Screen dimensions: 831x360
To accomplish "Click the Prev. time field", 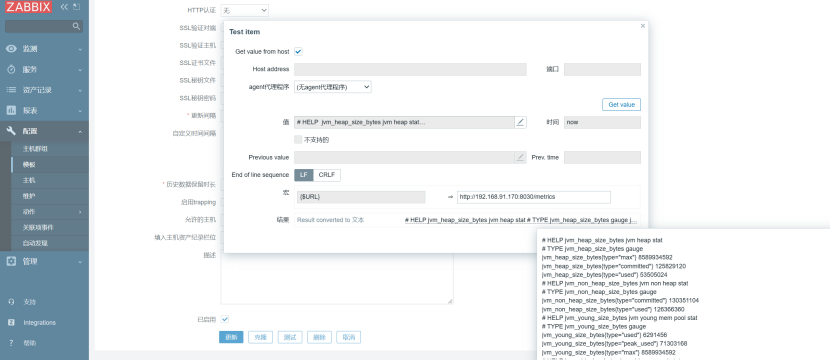I will point(602,157).
